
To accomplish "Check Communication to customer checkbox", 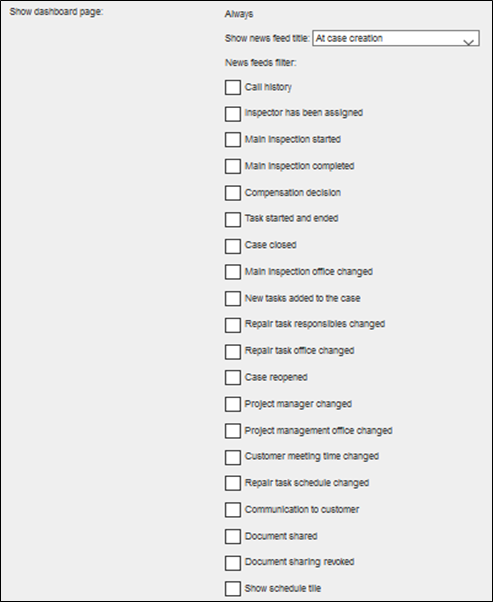I will 233,510.
